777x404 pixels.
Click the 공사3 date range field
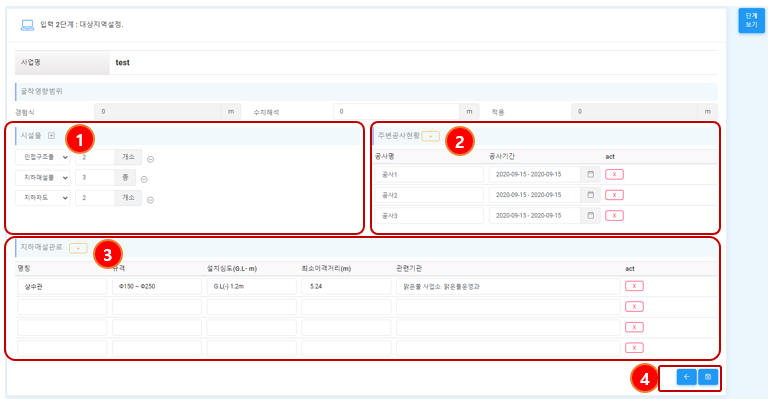coord(535,216)
